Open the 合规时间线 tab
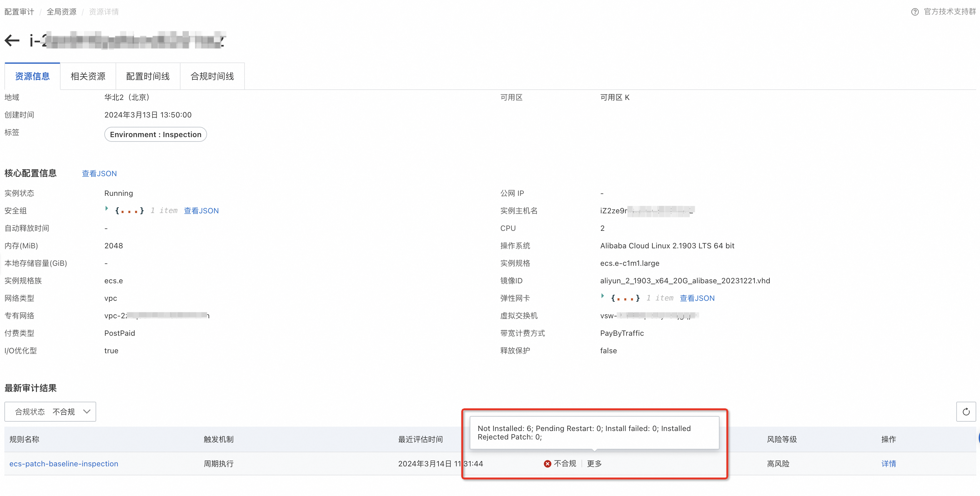This screenshot has height=496, width=980. coord(212,77)
